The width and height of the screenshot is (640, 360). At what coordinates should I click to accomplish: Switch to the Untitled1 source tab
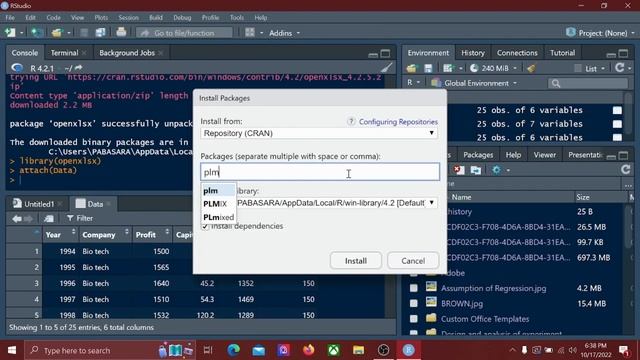click(38, 204)
